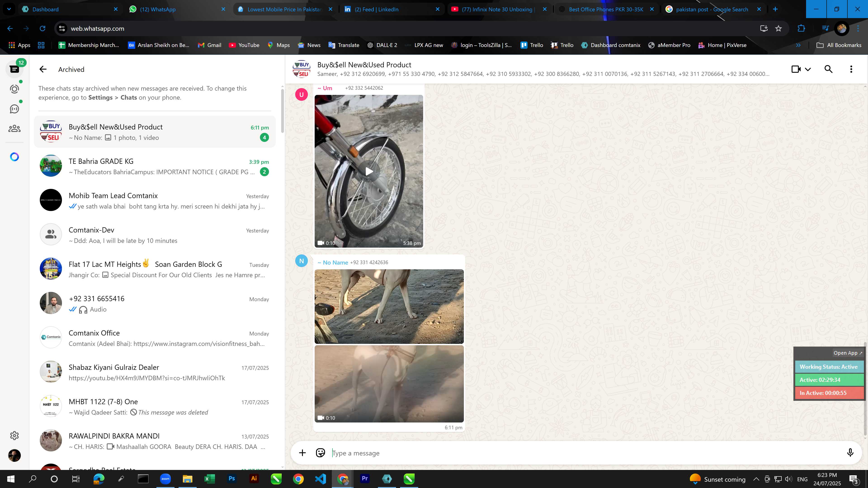Open Excel from the taskbar

pos(209,479)
